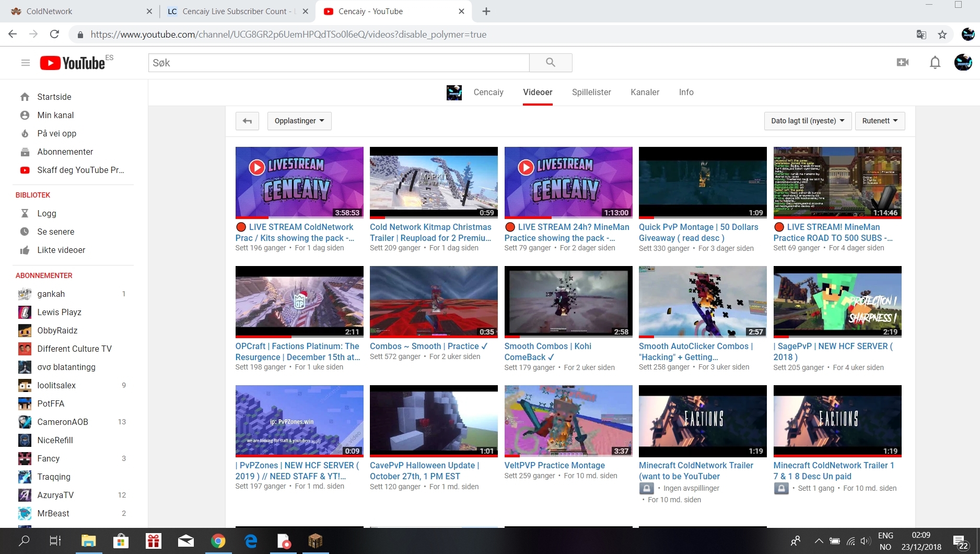Expand the Opplastinger dropdown
980x554 pixels.
tap(299, 121)
